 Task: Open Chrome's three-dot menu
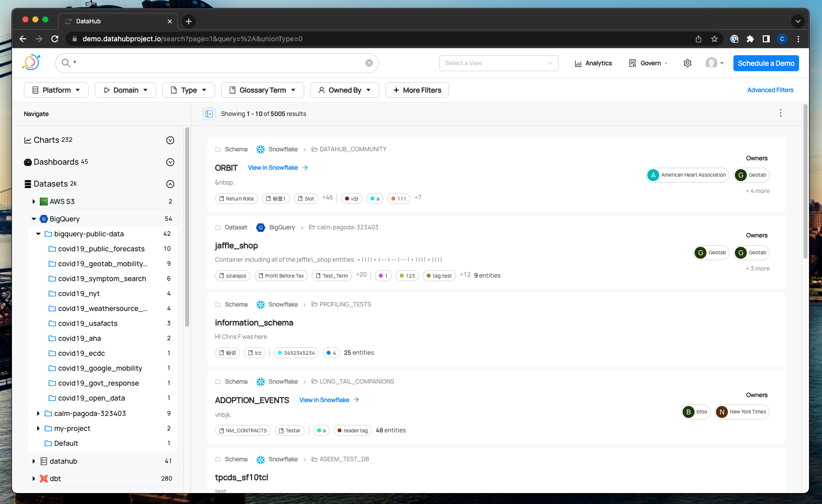[x=798, y=39]
